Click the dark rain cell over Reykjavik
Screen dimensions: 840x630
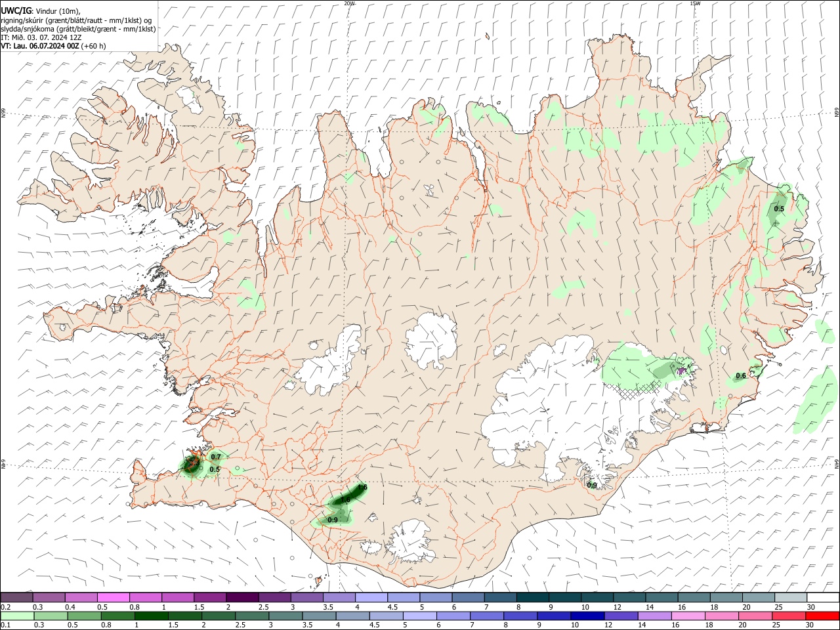point(192,464)
